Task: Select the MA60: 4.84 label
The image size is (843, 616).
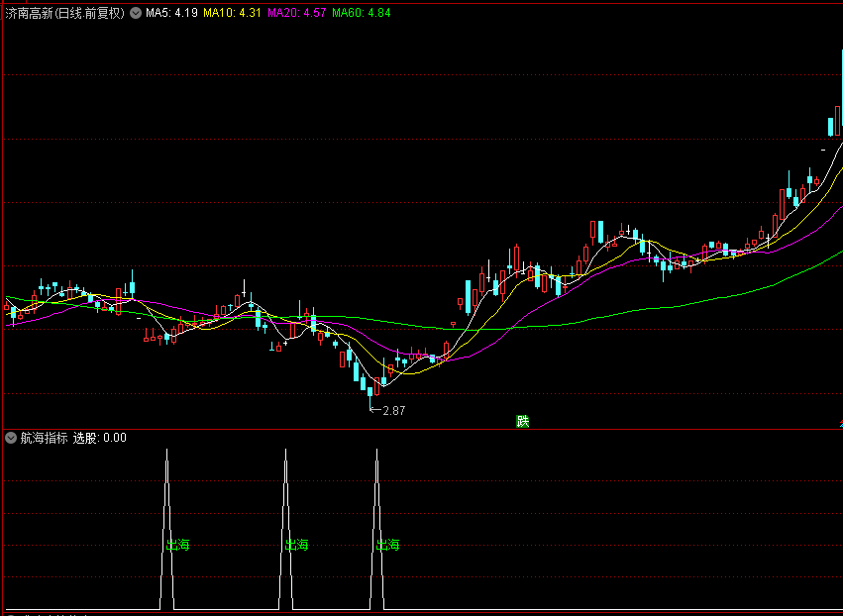Action: pyautogui.click(x=362, y=13)
